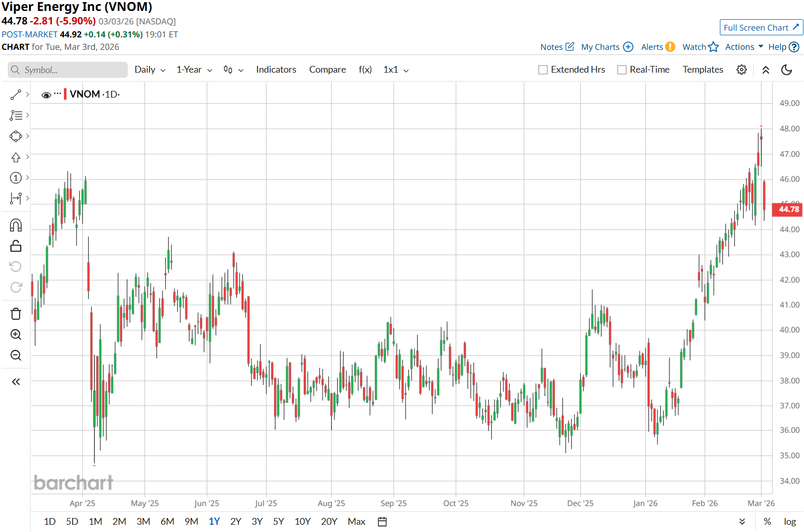Open the Fibonacci retracement tools
The width and height of the screenshot is (804, 532).
pos(16,116)
